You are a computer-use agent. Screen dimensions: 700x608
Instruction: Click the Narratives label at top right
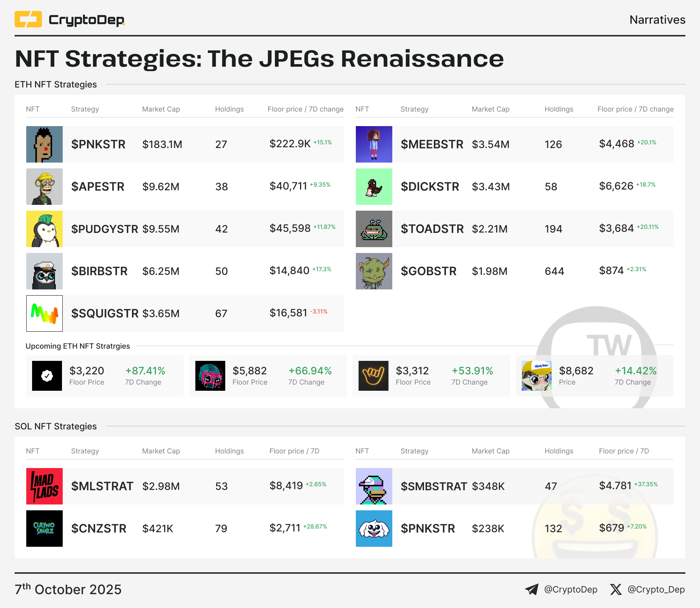click(x=657, y=20)
